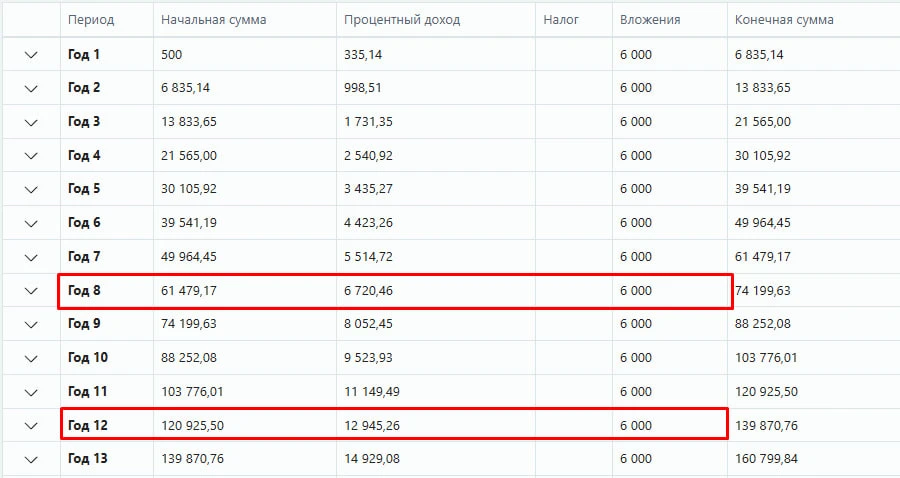The width and height of the screenshot is (900, 478).
Task: Select the Год 4 period label
Action: [x=84, y=156]
